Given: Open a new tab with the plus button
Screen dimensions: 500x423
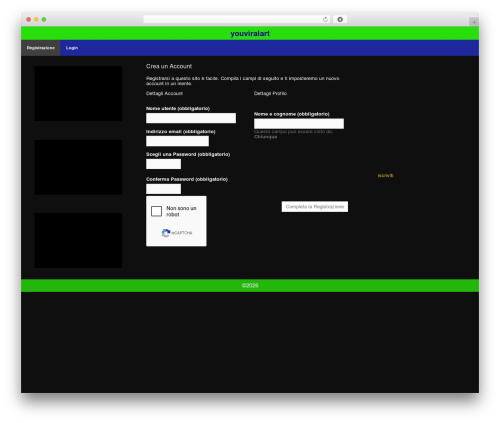Looking at the screenshot, I should coord(474,22).
